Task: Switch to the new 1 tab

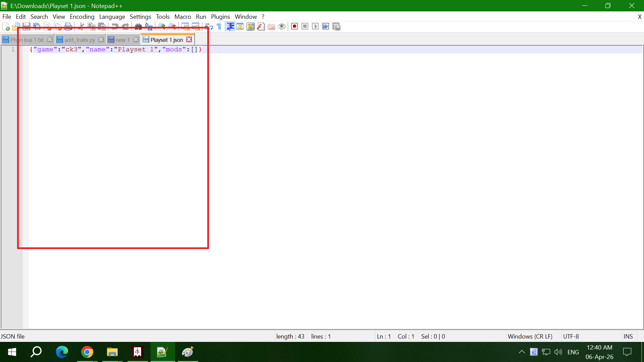Action: pyautogui.click(x=122, y=40)
